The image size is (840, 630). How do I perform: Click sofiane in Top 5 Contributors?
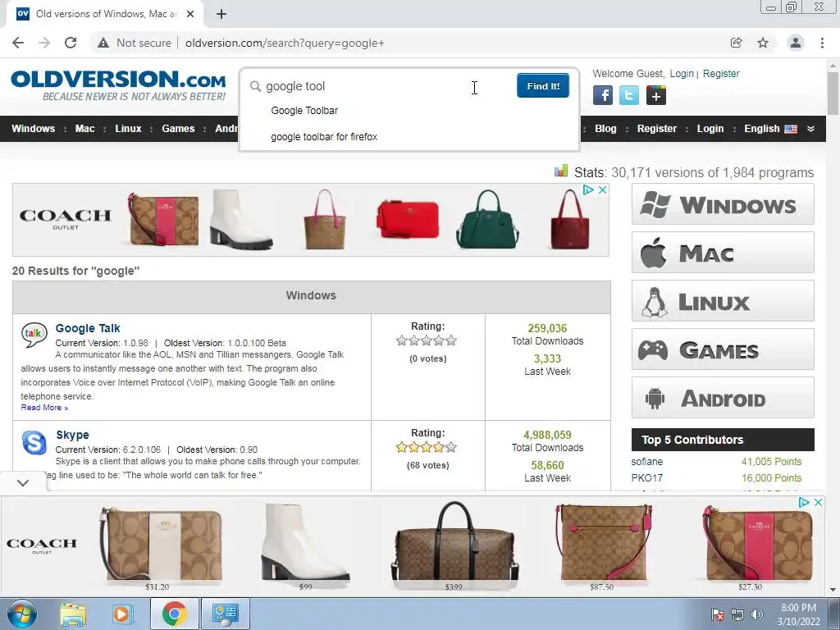point(646,462)
